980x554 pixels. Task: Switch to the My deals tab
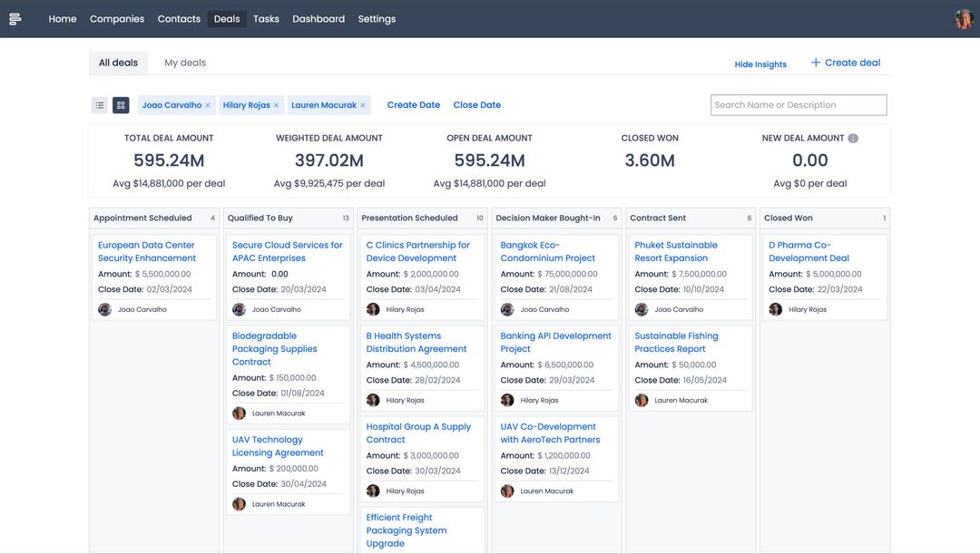184,62
